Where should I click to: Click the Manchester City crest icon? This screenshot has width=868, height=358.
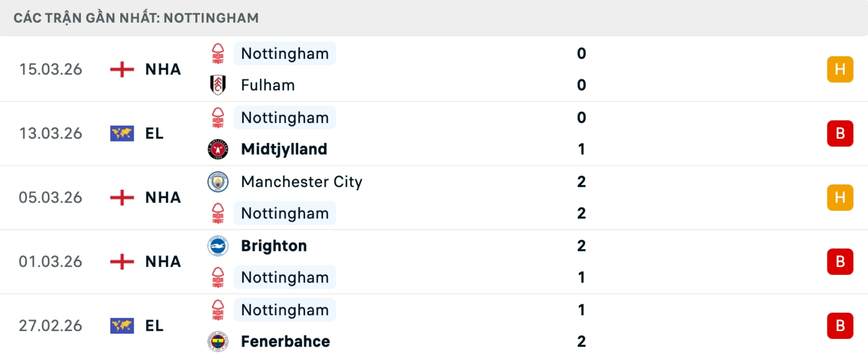[218, 182]
